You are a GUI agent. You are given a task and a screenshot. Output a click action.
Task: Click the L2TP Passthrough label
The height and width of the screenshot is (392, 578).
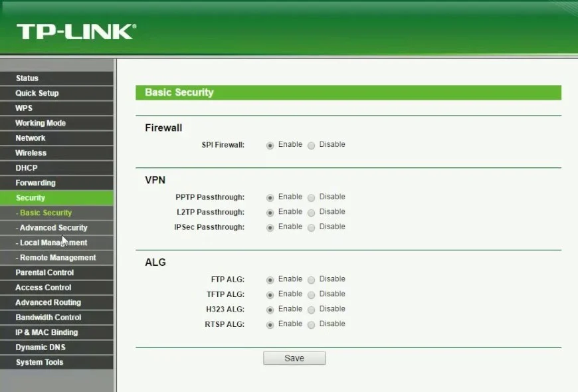click(211, 213)
